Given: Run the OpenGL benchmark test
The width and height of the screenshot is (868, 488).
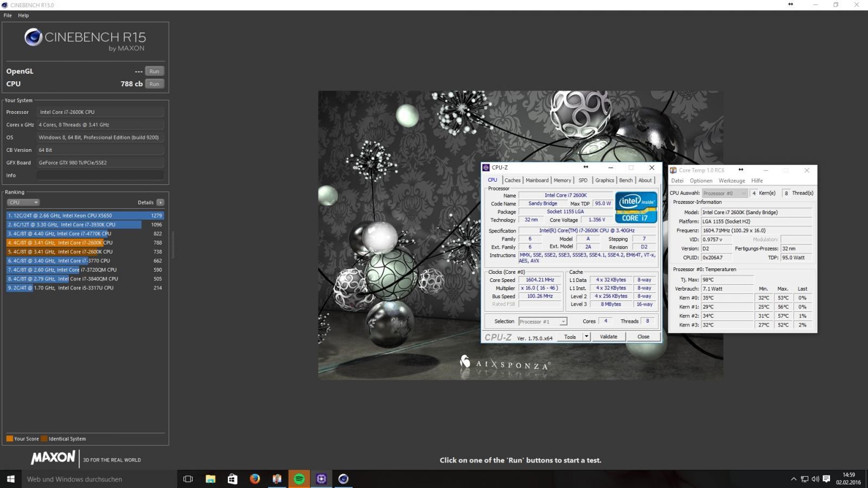Looking at the screenshot, I should (x=155, y=71).
